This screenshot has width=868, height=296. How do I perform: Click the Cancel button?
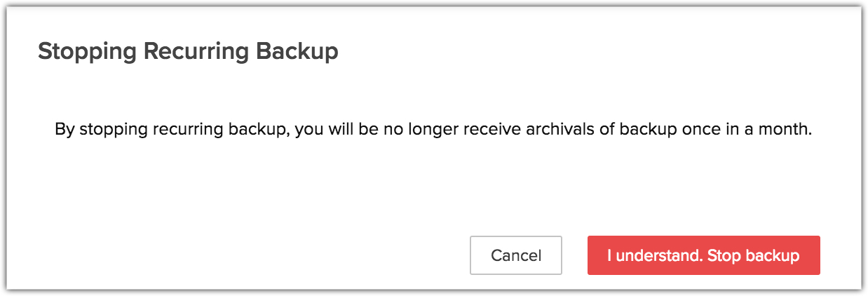pyautogui.click(x=516, y=255)
